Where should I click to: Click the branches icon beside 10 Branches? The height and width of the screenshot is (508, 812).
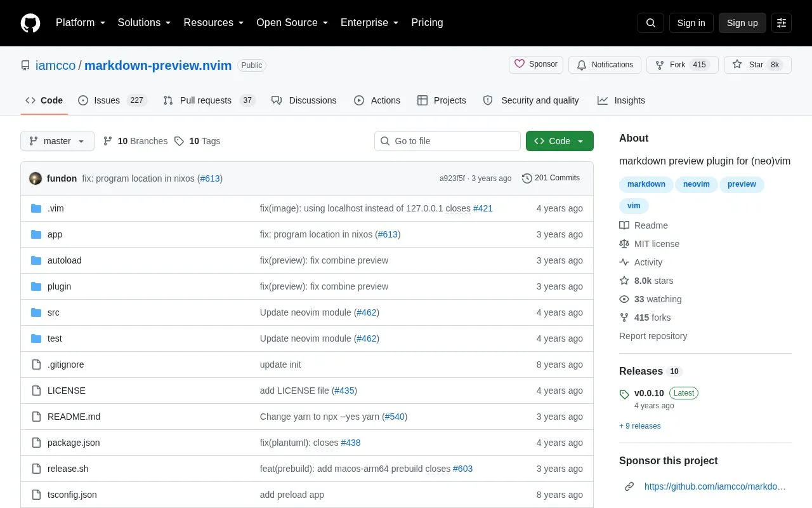tap(108, 141)
